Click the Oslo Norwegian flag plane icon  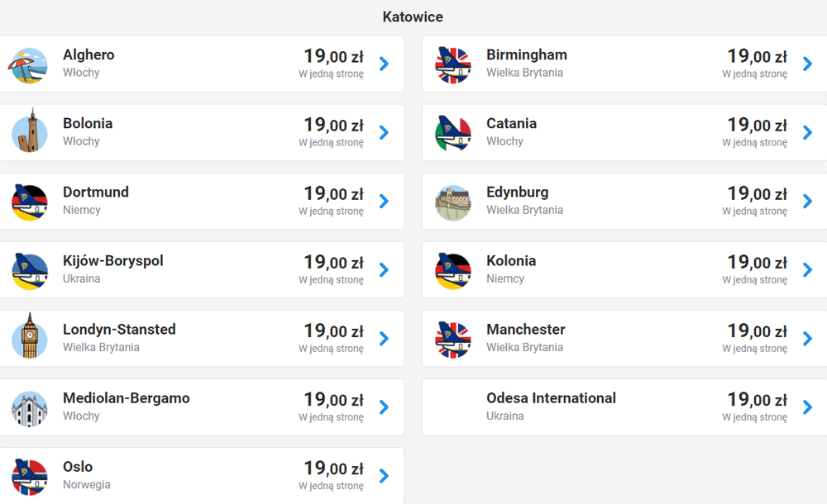coord(29,476)
